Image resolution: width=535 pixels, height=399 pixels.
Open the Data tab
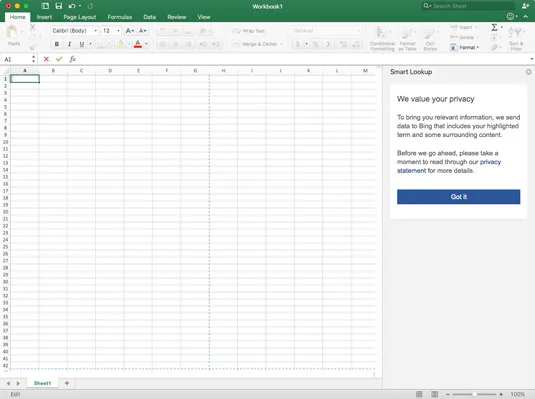pos(149,17)
